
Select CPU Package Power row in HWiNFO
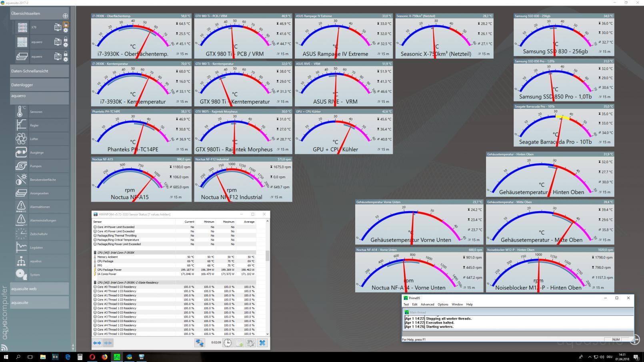(174, 270)
